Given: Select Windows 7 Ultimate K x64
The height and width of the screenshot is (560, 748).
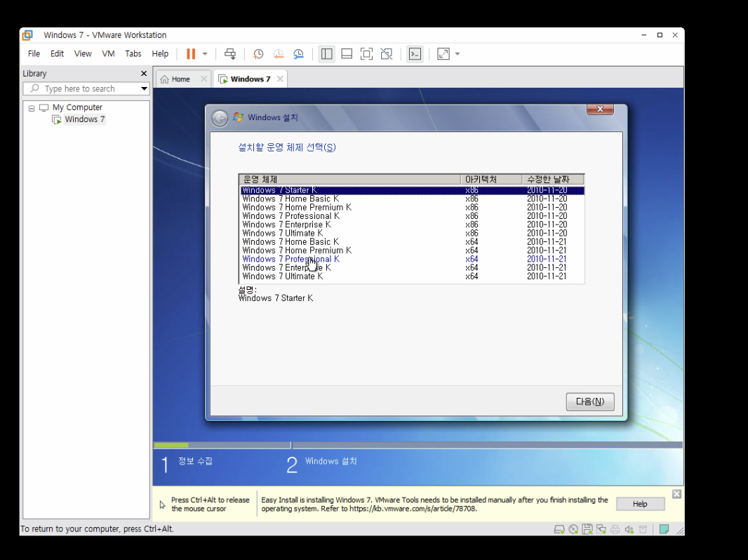Looking at the screenshot, I should (x=412, y=276).
